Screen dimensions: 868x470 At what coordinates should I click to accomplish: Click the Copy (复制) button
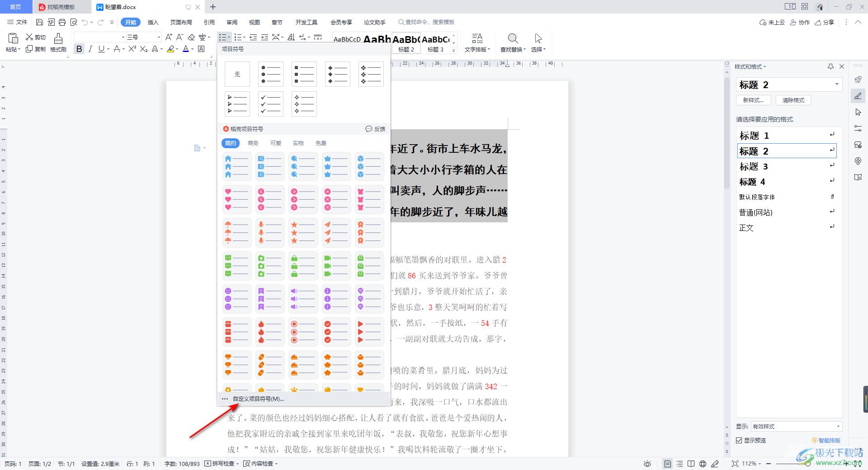(36, 49)
